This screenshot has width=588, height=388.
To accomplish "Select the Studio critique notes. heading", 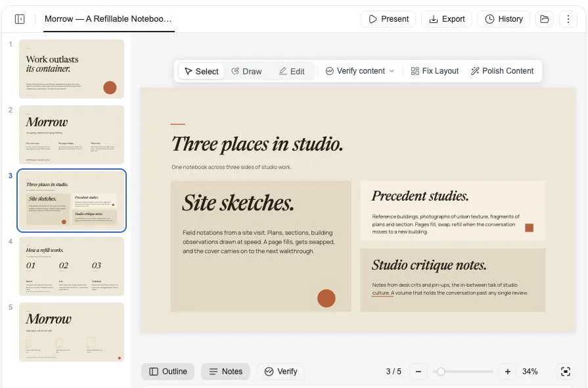I will [x=429, y=265].
